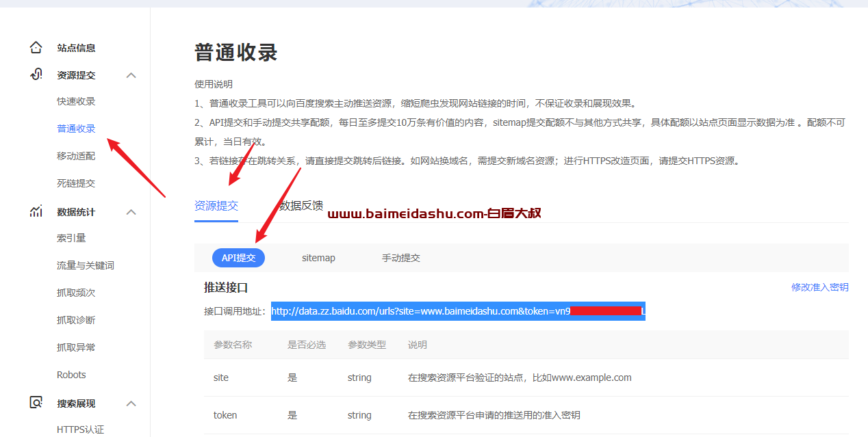This screenshot has height=437, width=868.
Task: Click the highlighted 接口调用地址 URL
Action: tap(458, 311)
